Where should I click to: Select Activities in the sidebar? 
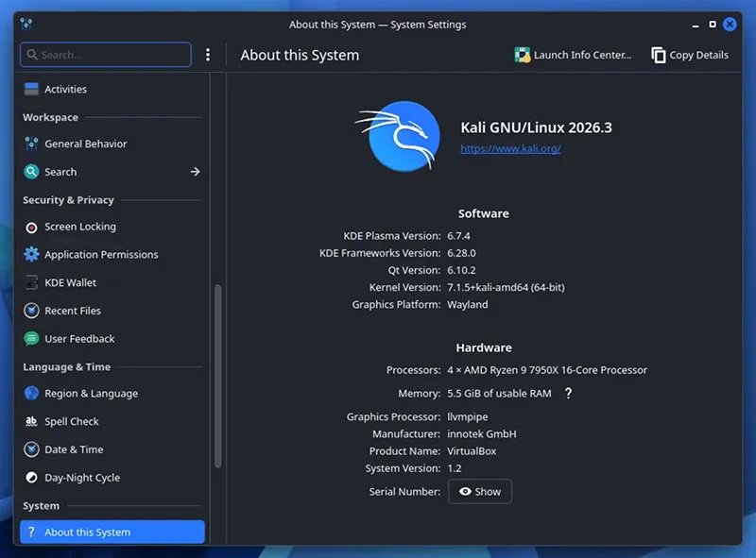tap(112, 89)
